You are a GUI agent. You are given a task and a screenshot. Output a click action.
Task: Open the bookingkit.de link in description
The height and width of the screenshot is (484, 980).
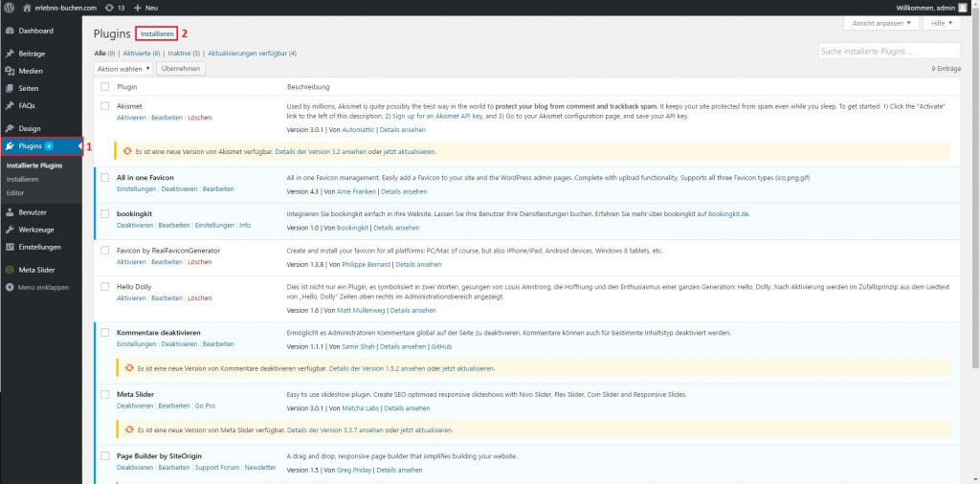[728, 214]
